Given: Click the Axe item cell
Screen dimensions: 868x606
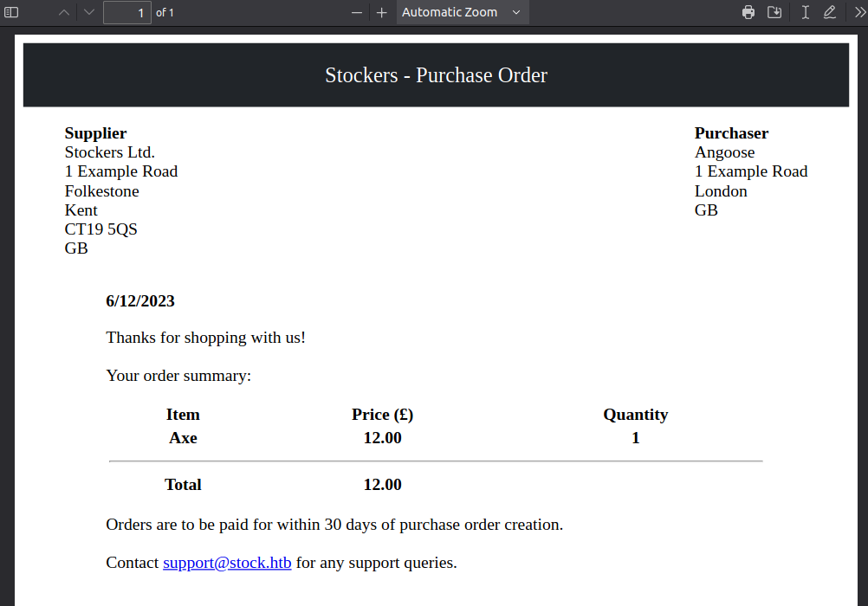Looking at the screenshot, I should pyautogui.click(x=183, y=438).
